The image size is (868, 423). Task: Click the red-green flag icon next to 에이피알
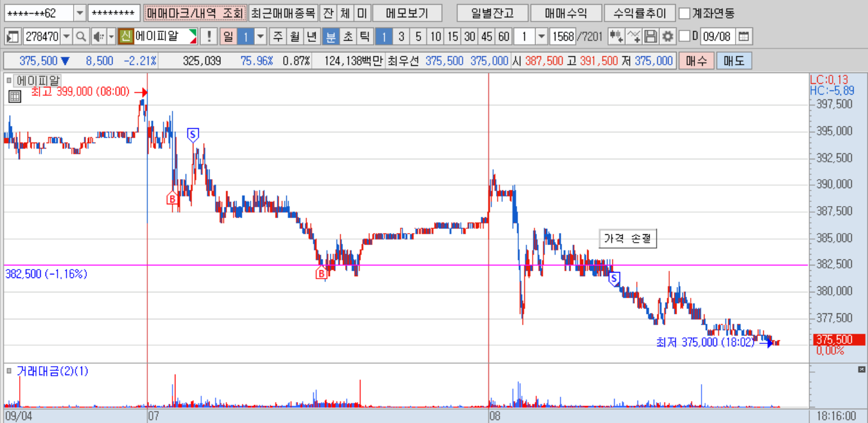click(x=192, y=37)
